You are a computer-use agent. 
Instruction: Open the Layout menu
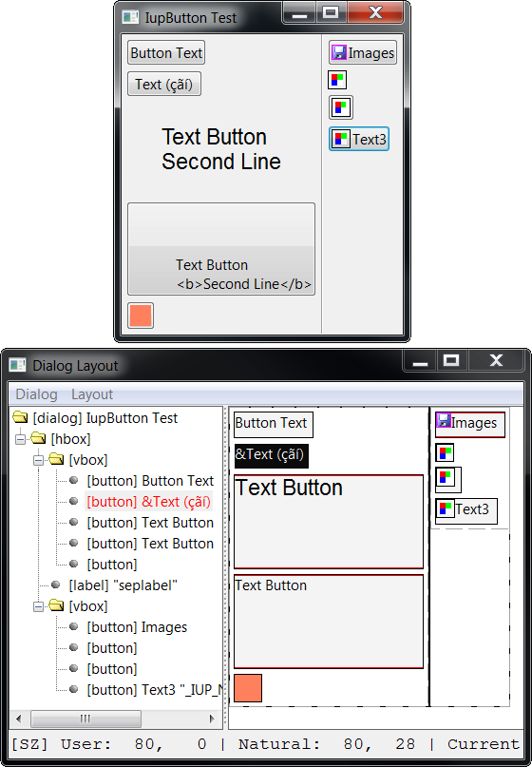pos(92,394)
